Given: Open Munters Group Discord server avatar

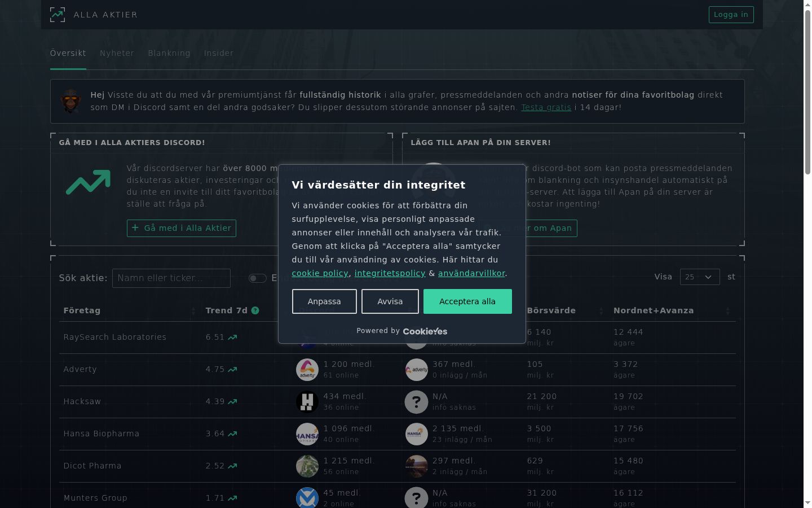Looking at the screenshot, I should [307, 498].
